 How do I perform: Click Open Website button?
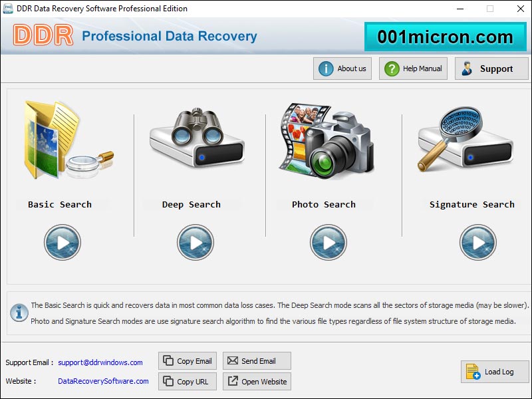[257, 381]
